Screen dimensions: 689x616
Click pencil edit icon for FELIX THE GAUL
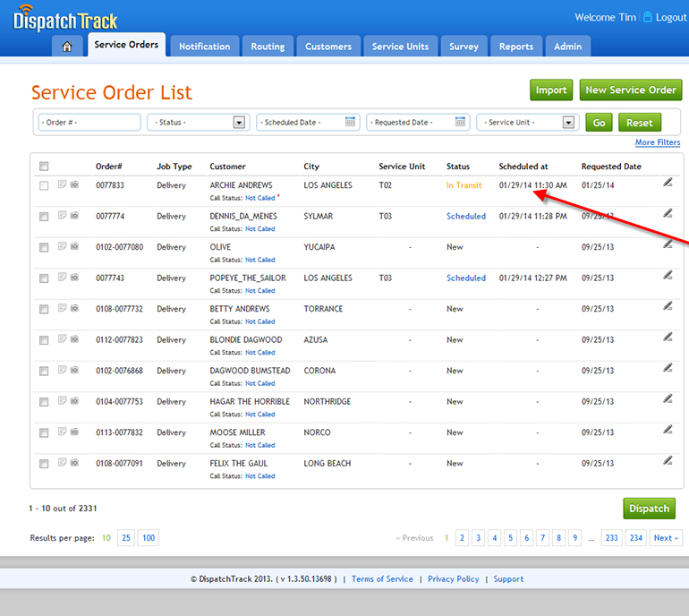pos(668,461)
